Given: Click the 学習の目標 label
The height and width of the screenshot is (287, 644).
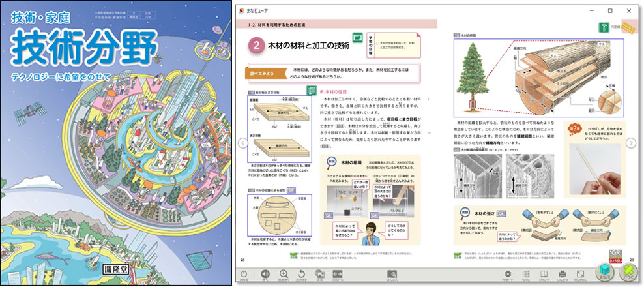Looking at the screenshot, I should (x=370, y=46).
